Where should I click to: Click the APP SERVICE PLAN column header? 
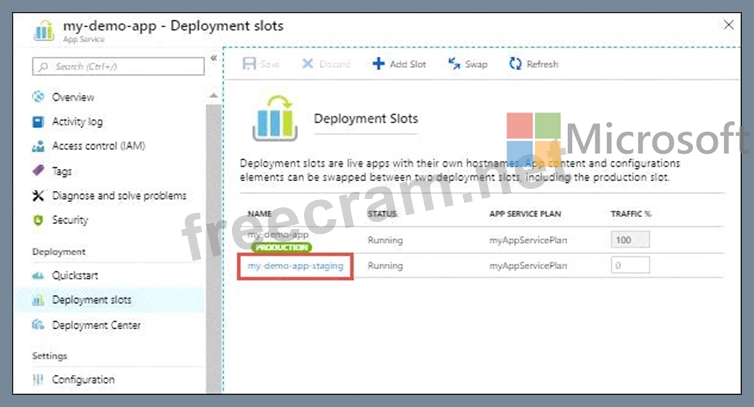tap(525, 214)
